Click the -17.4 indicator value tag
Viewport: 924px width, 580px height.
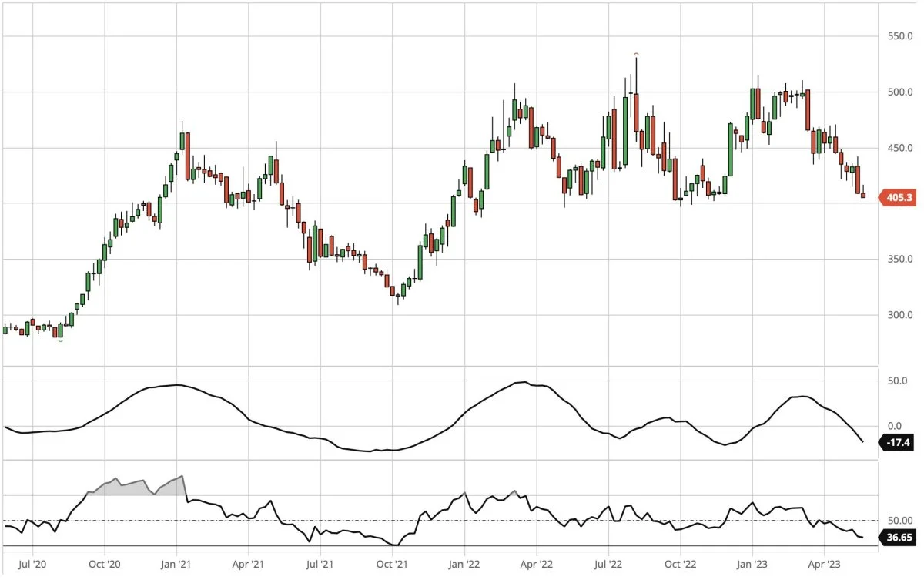[x=898, y=444]
